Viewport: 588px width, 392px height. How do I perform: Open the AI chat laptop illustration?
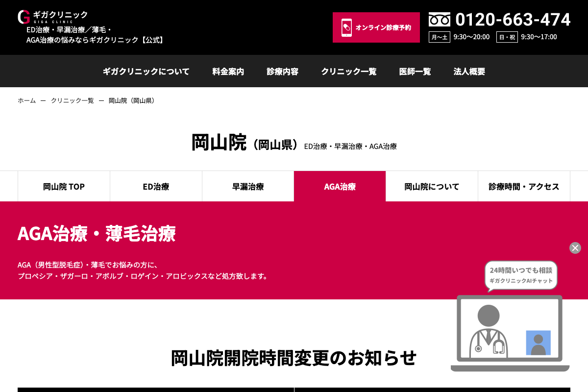coord(510,333)
